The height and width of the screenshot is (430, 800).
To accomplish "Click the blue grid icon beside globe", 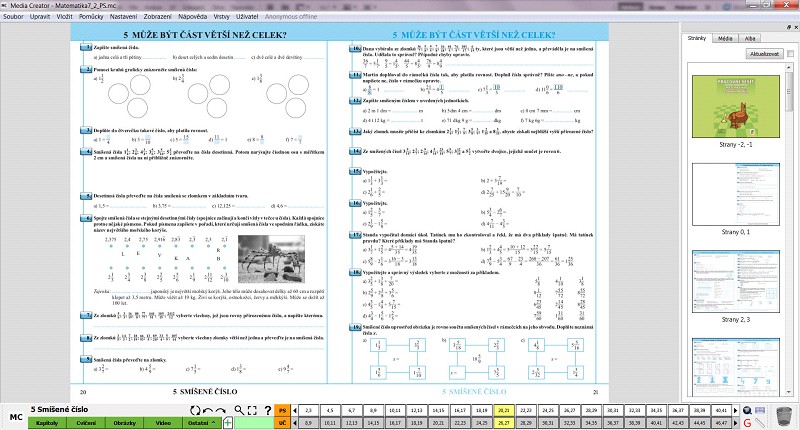I will pyautogui.click(x=760, y=410).
